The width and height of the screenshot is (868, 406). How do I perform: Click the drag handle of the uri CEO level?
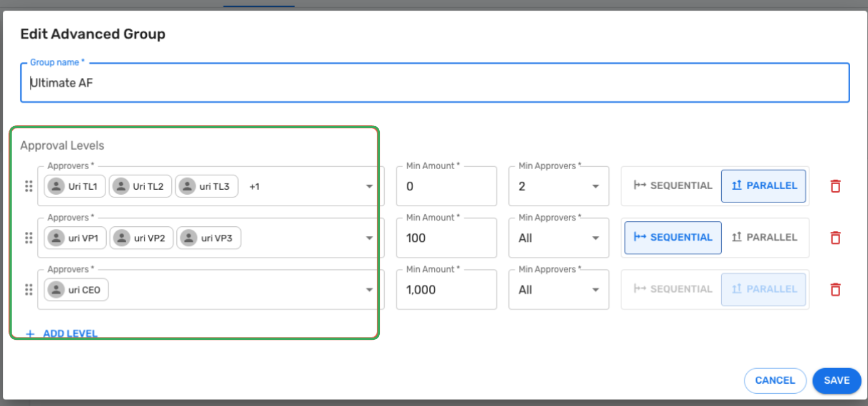(x=29, y=290)
